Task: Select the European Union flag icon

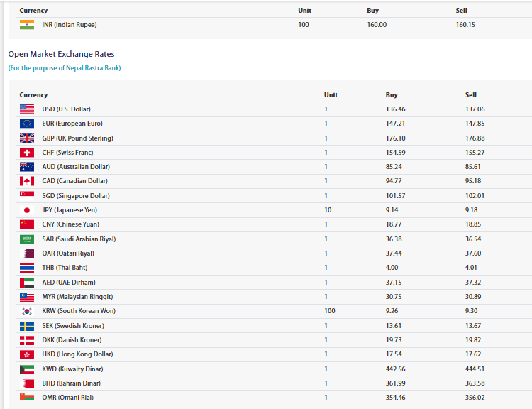Action: click(x=27, y=124)
